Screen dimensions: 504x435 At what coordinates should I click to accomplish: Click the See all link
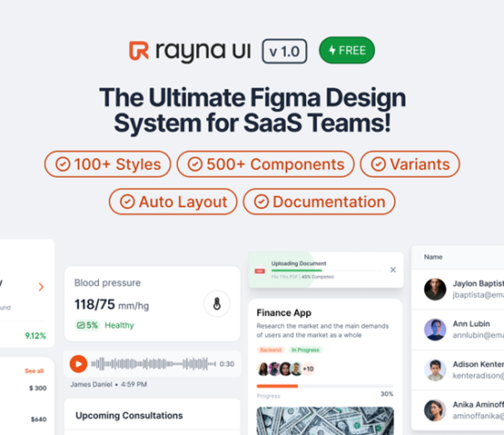point(34,371)
